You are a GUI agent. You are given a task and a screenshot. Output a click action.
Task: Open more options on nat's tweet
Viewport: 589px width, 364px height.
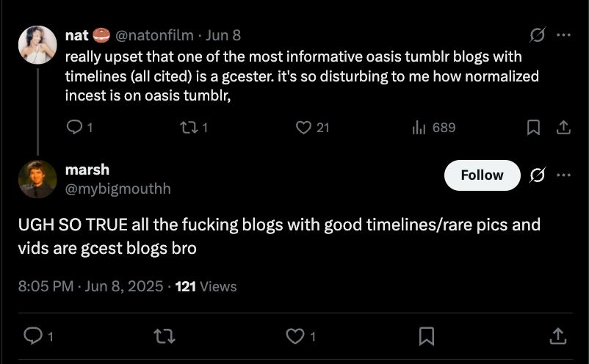[x=563, y=35]
